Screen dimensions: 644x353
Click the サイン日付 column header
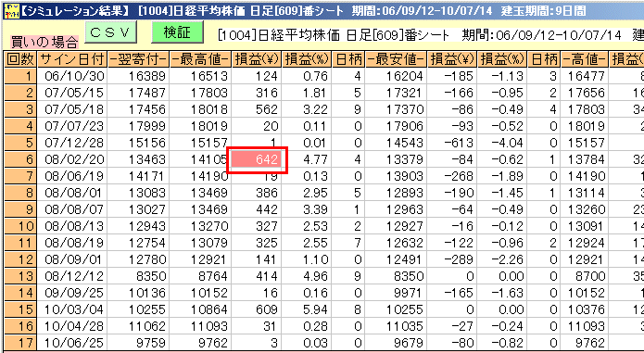(72, 59)
